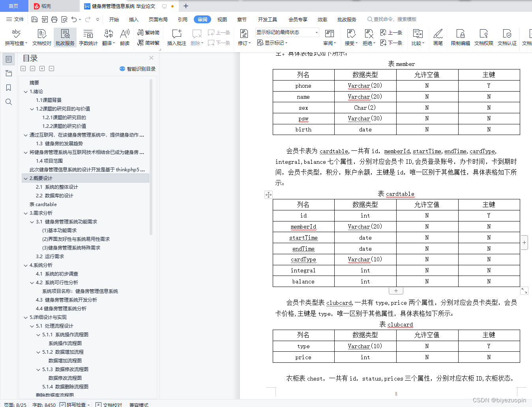Convert text using 简转繁
Screen dimensions: 532x407
coord(148,43)
